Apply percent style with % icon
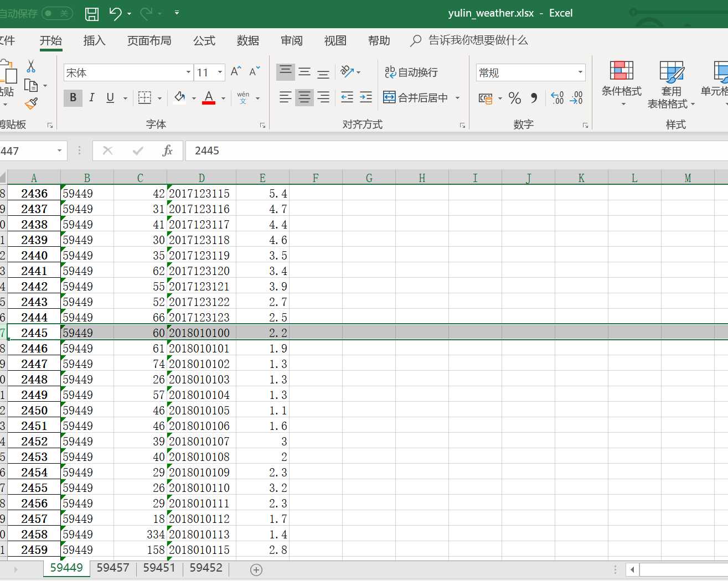Viewport: 728px width, 581px height. (x=515, y=98)
